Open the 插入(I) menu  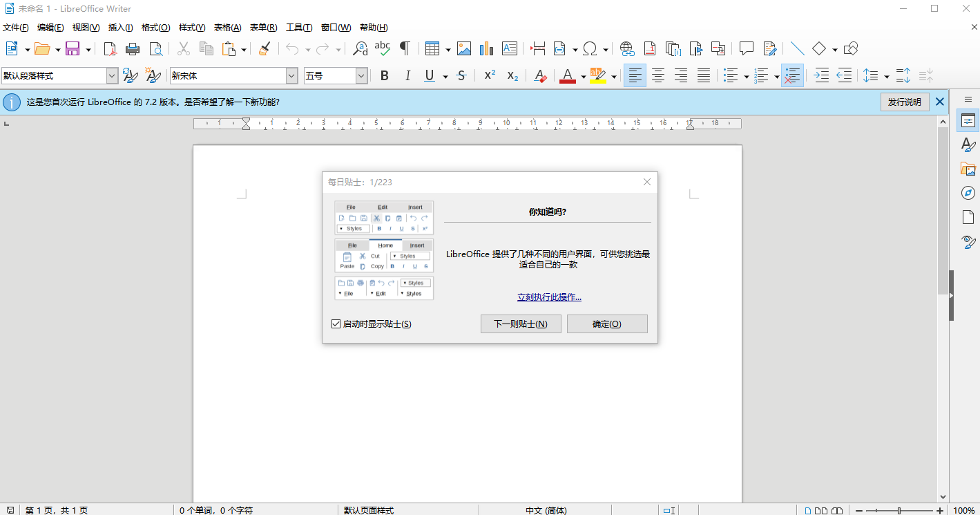[120, 28]
